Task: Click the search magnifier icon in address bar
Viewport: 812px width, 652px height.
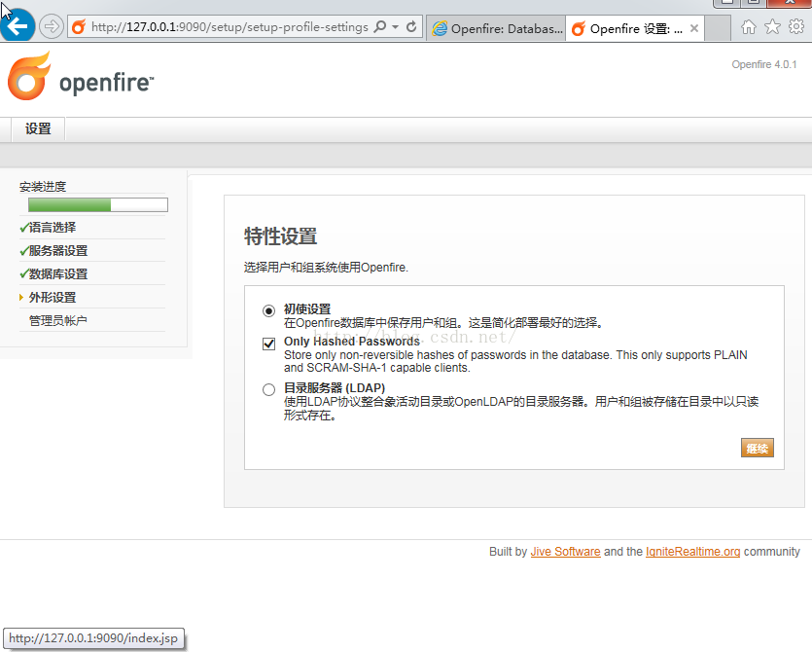Action: tap(380, 26)
